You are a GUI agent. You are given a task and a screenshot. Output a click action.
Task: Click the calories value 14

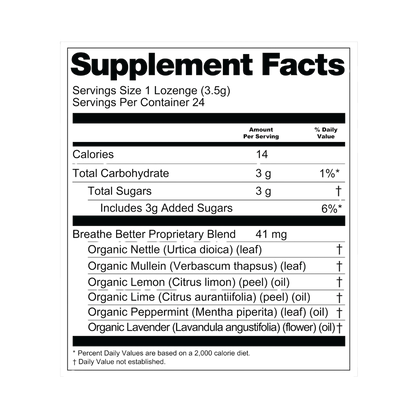262,154
